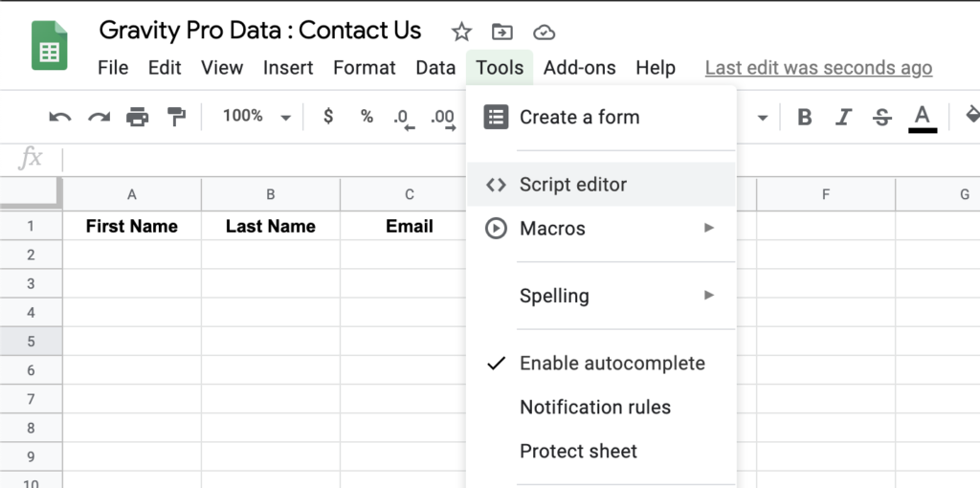Screen dimensions: 980x488
Task: Select Notification rules
Action: pyautogui.click(x=601, y=408)
